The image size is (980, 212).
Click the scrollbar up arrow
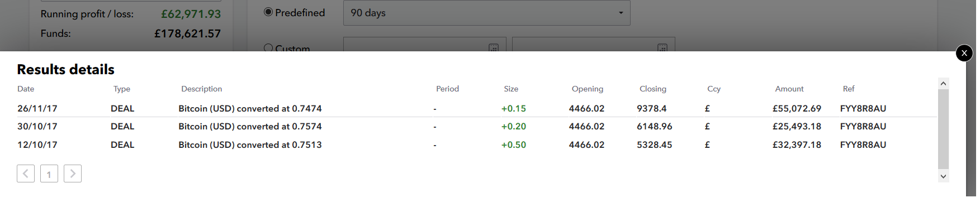click(x=943, y=83)
